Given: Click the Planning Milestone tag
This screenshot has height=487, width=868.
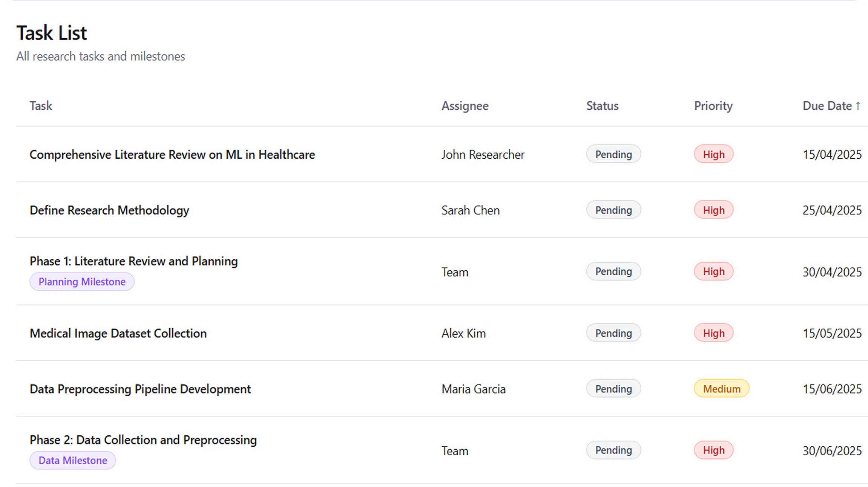Looking at the screenshot, I should click(x=82, y=282).
